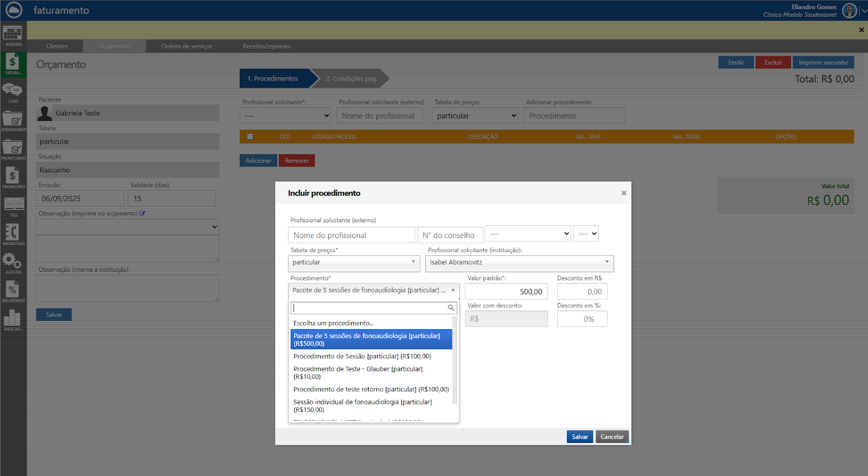Open the Atendimento sidebar icon
868x476 pixels.
[13, 121]
